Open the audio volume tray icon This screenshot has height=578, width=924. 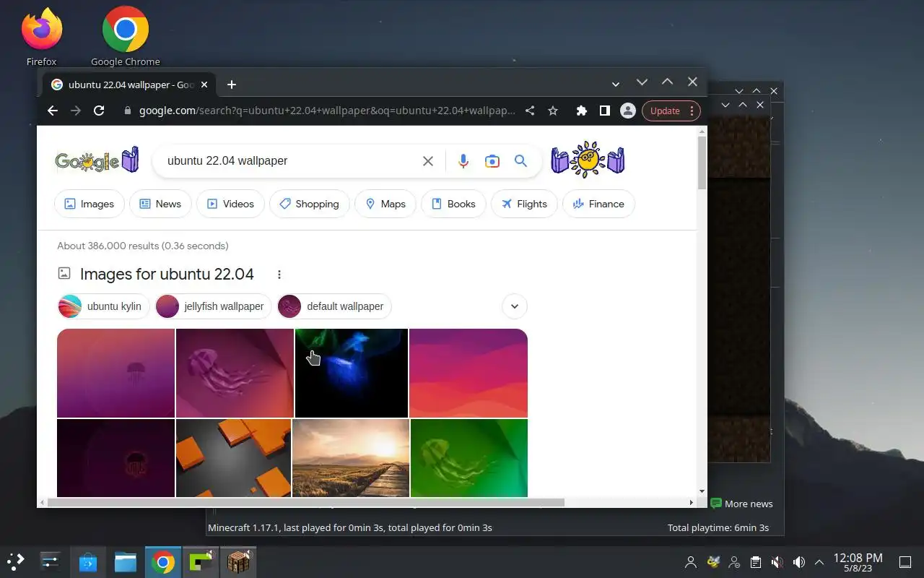click(x=799, y=562)
